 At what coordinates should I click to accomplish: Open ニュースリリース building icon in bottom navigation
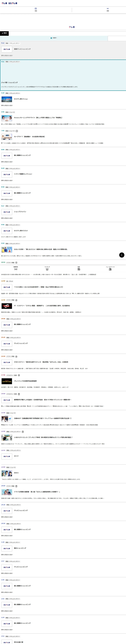click(110, 268)
